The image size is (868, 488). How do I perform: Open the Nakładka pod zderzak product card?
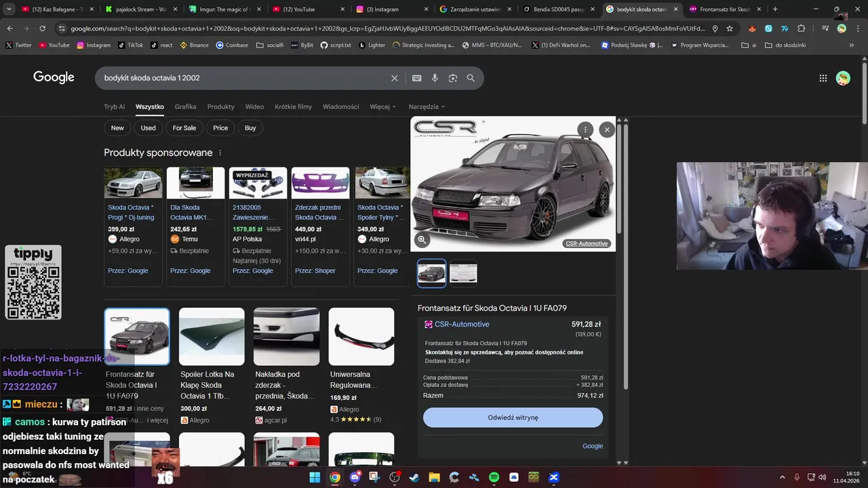coord(286,366)
